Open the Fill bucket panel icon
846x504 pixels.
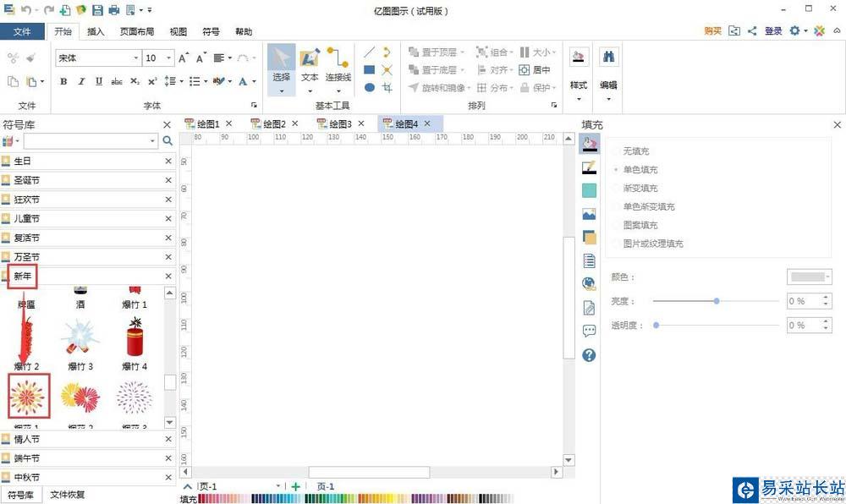click(x=589, y=144)
